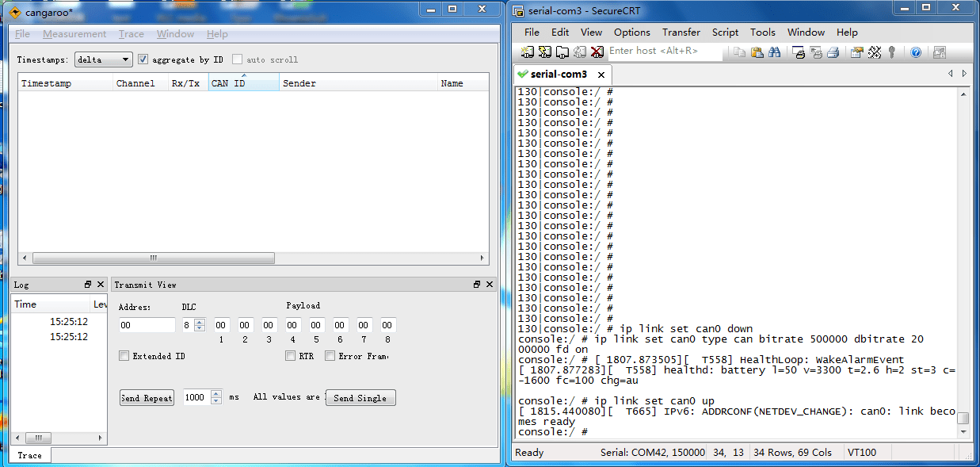Image resolution: width=980 pixels, height=467 pixels.
Task: Click the tab scroll right arrow
Action: [964, 74]
